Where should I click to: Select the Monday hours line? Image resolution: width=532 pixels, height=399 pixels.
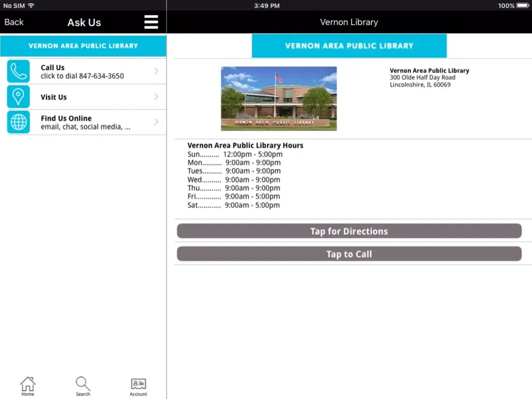[x=234, y=163]
